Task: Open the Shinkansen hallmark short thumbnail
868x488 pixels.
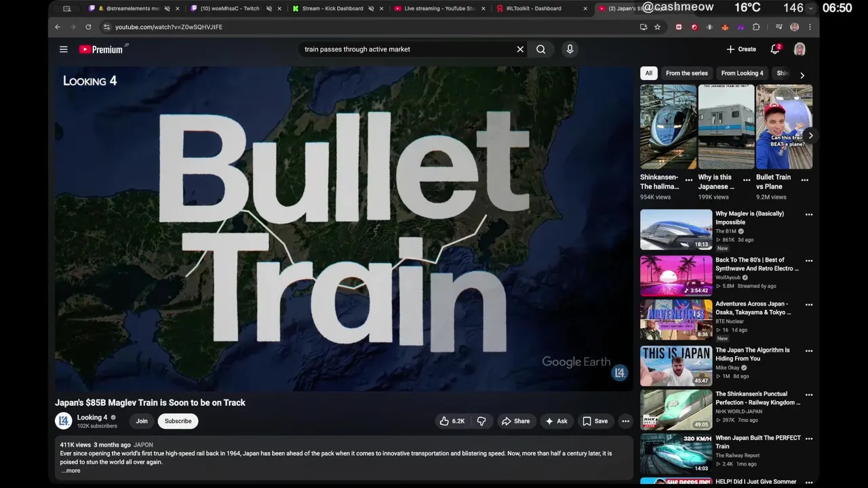Action: pos(668,127)
